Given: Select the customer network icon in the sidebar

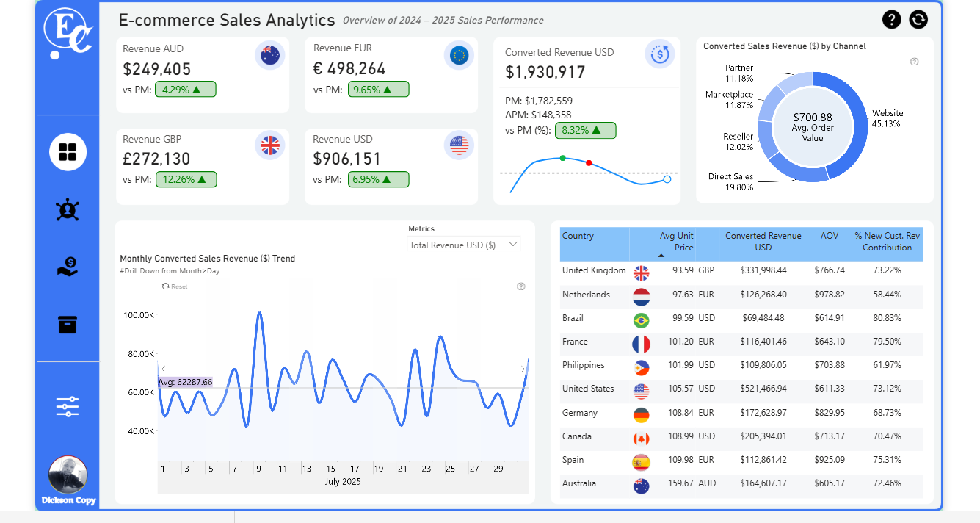Looking at the screenshot, I should (68, 210).
